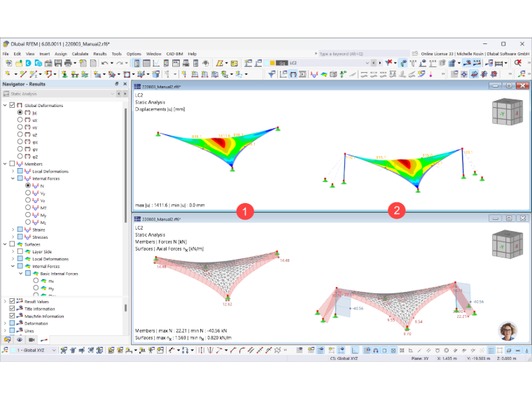Click the nodal support green icon

tap(64, 74)
